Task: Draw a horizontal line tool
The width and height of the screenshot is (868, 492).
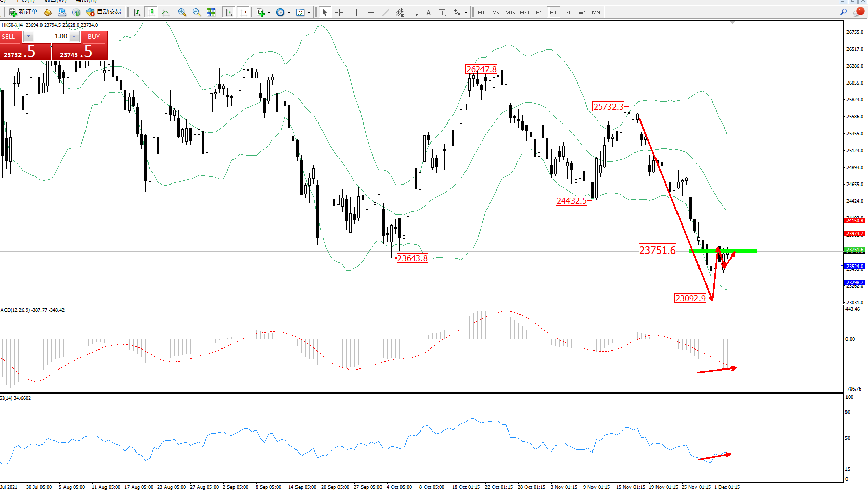Action: coord(371,12)
